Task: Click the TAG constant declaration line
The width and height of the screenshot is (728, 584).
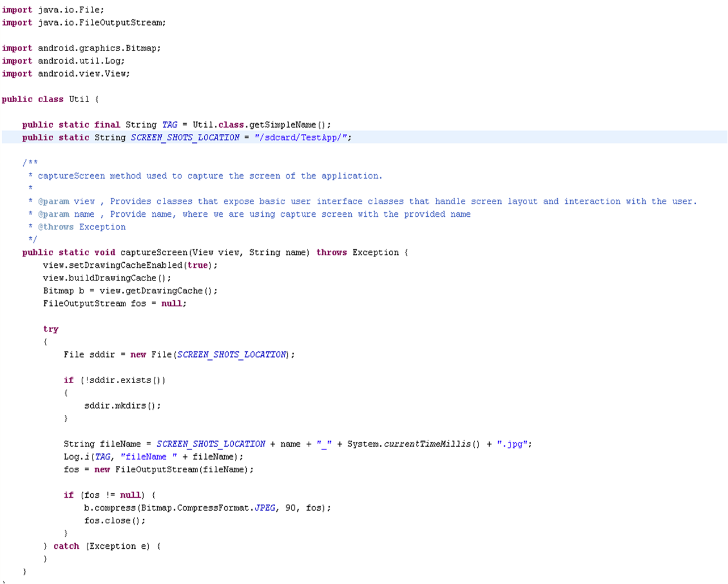Action: pyautogui.click(x=176, y=125)
